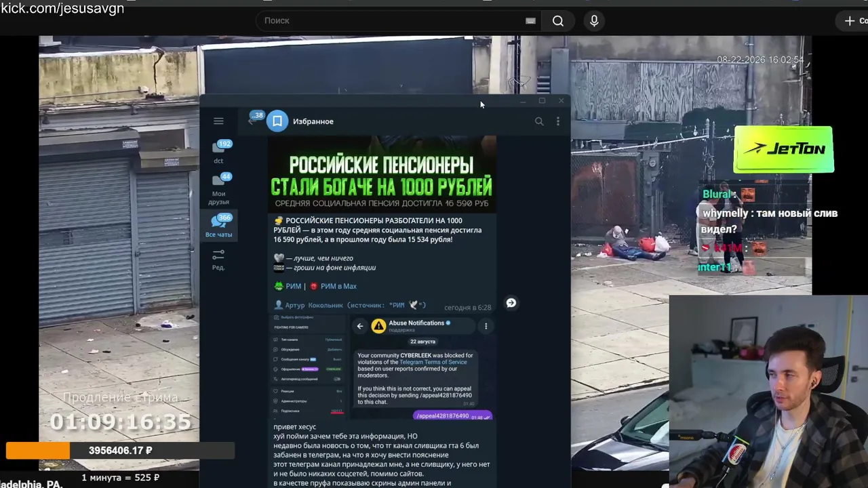Screen dimensions: 868x488
Task: Open the Ред. folder editing option
Action: pos(218,259)
